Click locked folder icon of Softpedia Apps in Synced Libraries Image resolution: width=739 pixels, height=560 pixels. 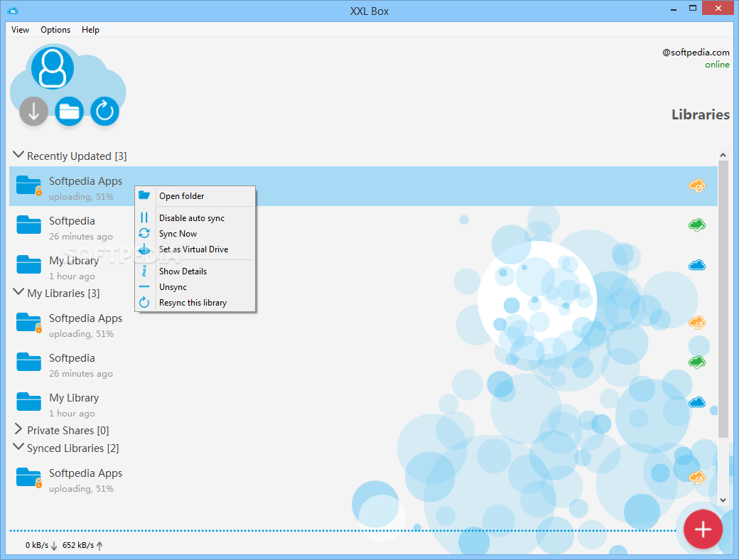point(28,478)
